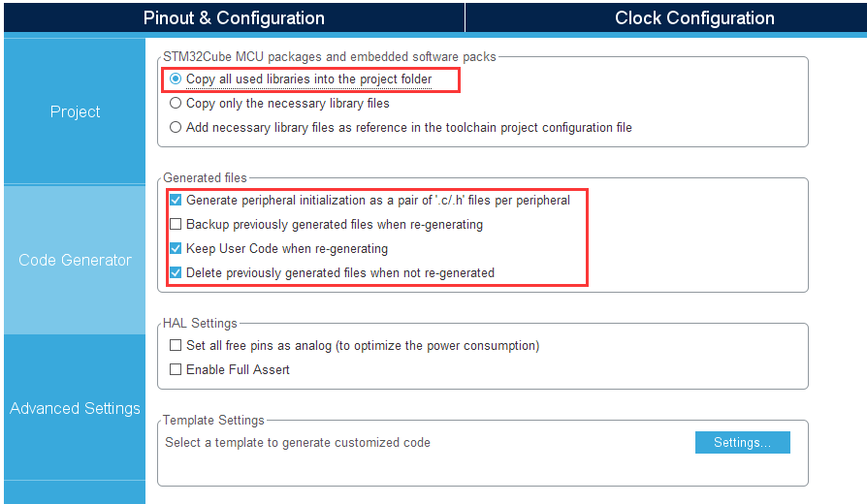The height and width of the screenshot is (504, 867).
Task: Click the Copy all used libraries label text
Action: pyautogui.click(x=308, y=79)
